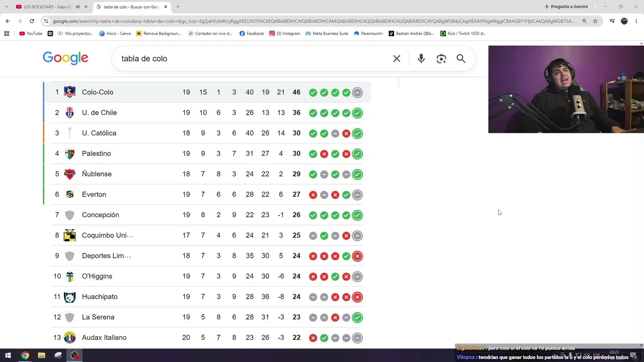Open Chrome from the taskbar
Screen dimensions: 644x362
coord(25,355)
